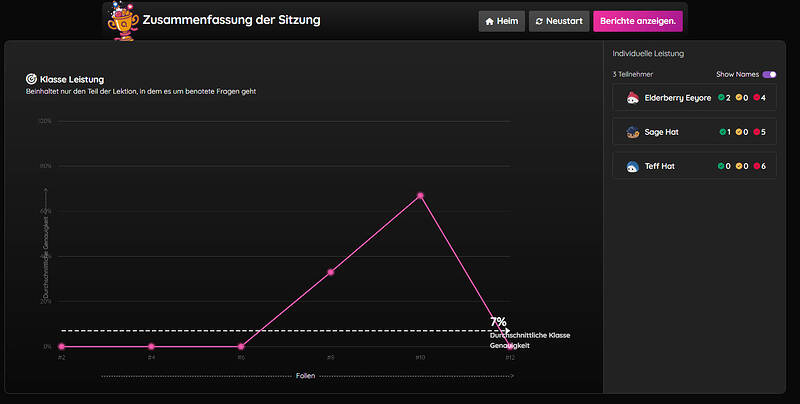Click the Individuelle Leistung panel heading
Screen dimensions: 800x404
[648, 53]
